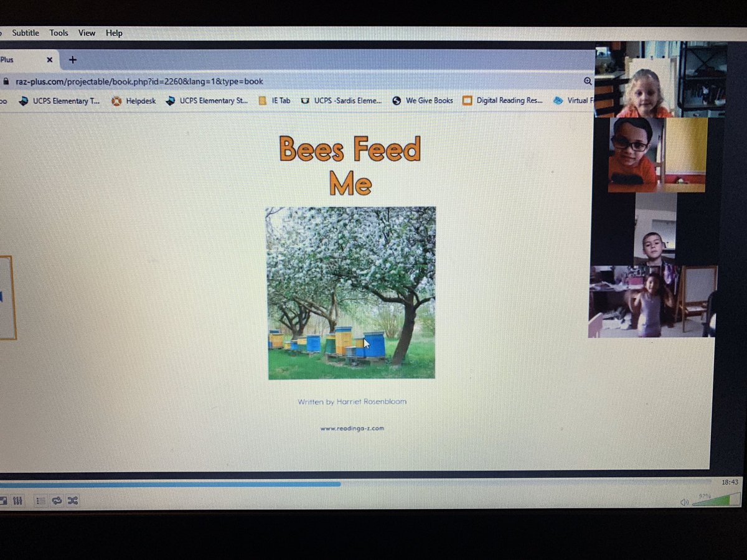This screenshot has width=747, height=560.
Task: Click the 18:43 time display
Action: pyautogui.click(x=730, y=482)
